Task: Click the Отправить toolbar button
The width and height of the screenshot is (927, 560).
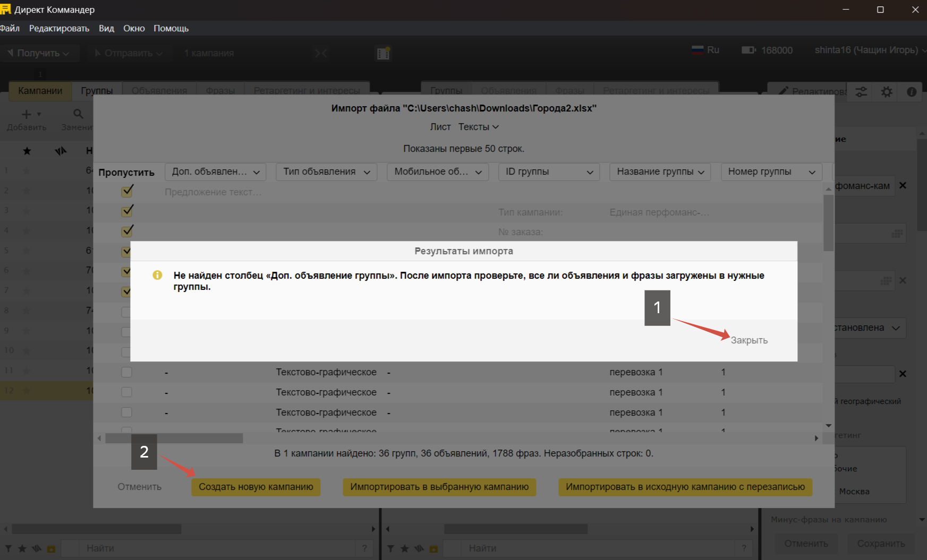Action: coord(129,53)
